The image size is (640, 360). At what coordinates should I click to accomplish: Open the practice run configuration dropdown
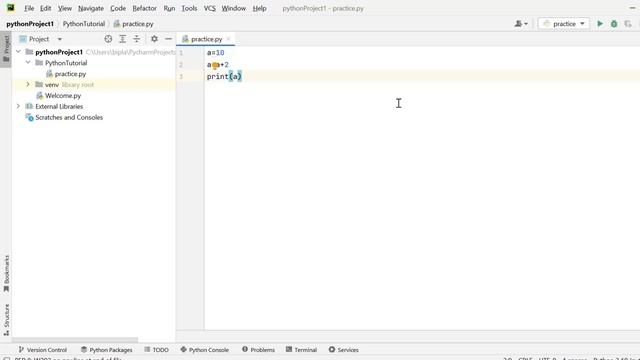(564, 24)
